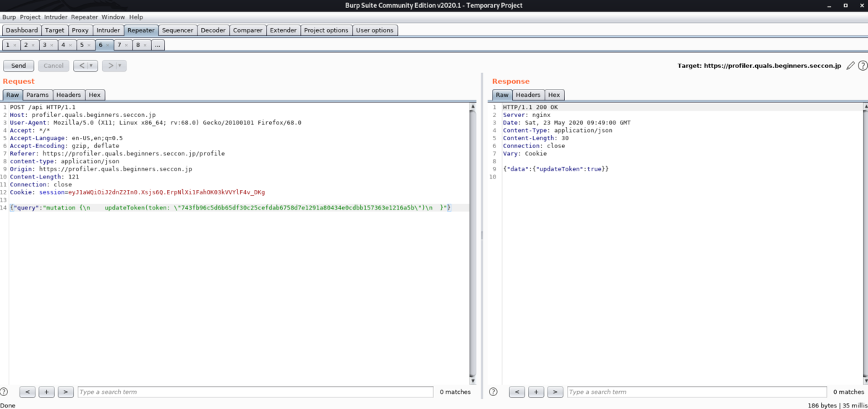Switch to the Decoder tab
This screenshot has width=868, height=409.
click(x=213, y=30)
